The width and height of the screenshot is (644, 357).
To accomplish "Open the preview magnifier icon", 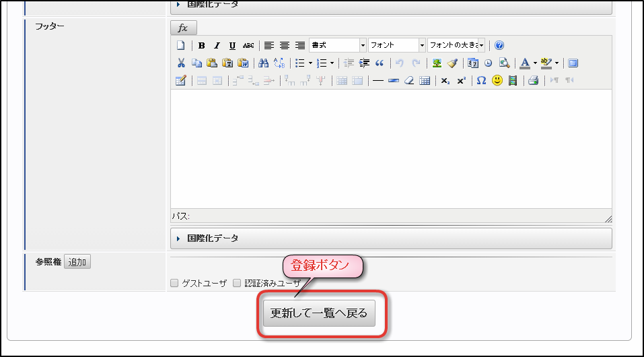I will tap(504, 63).
